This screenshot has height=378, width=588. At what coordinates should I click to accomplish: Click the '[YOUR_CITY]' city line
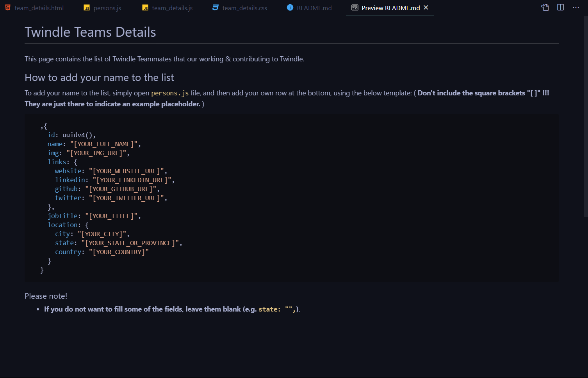click(92, 234)
